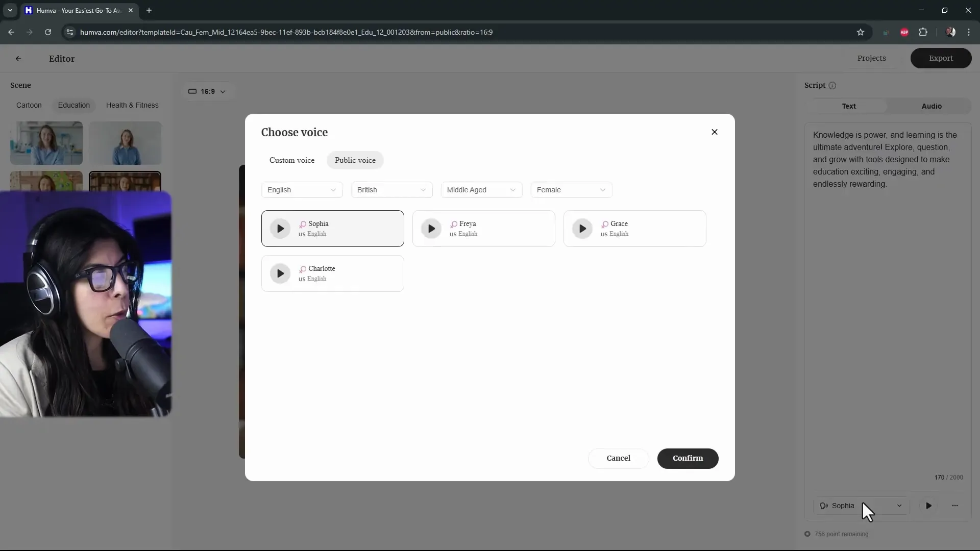Close the Choose voice dialog
The image size is (980, 551).
point(715,132)
